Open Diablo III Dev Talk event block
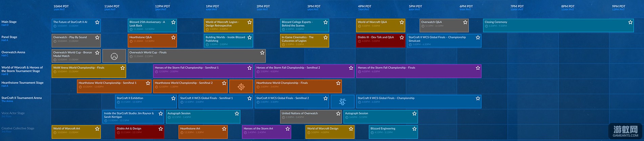Viewport: 644px width, 141px height. coord(381,41)
